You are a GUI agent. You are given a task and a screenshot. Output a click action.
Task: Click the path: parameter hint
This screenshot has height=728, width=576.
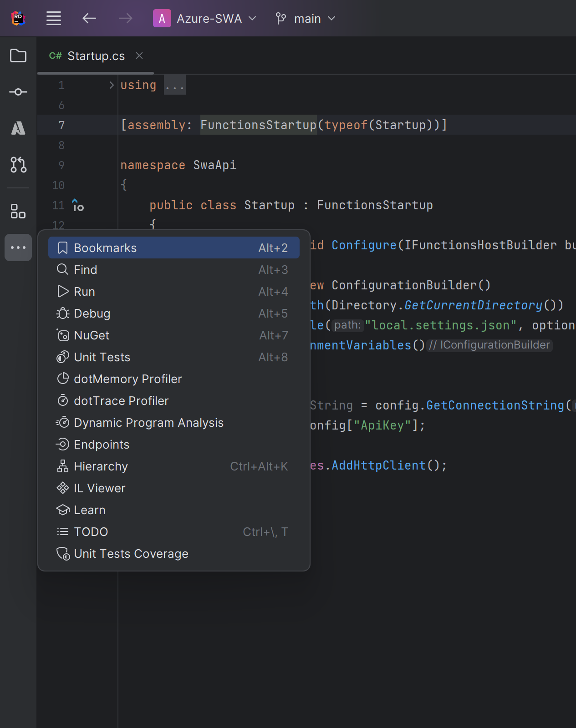[x=347, y=325]
